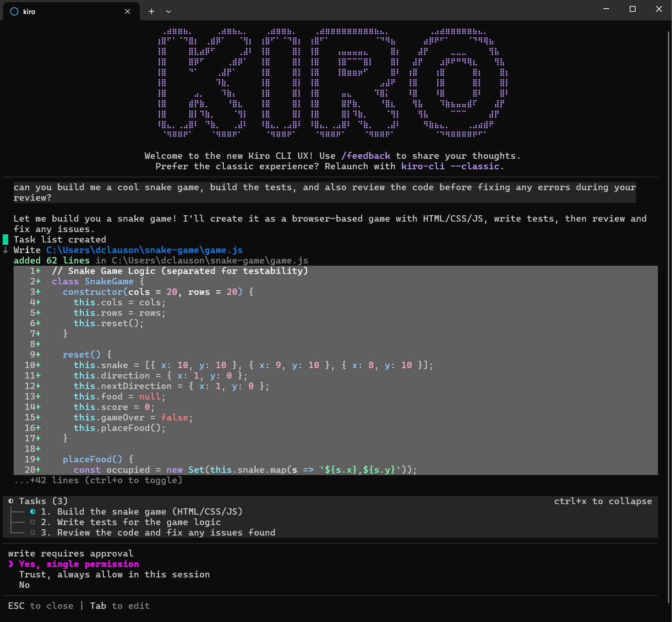Expand hidden +42 lines of code
This screenshot has width=672, height=622.
click(98, 480)
